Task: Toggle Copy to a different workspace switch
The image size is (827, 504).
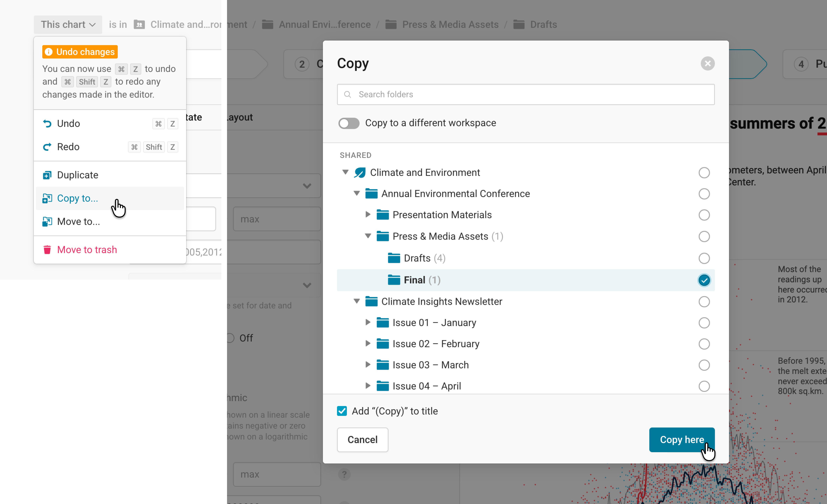Action: coord(349,123)
